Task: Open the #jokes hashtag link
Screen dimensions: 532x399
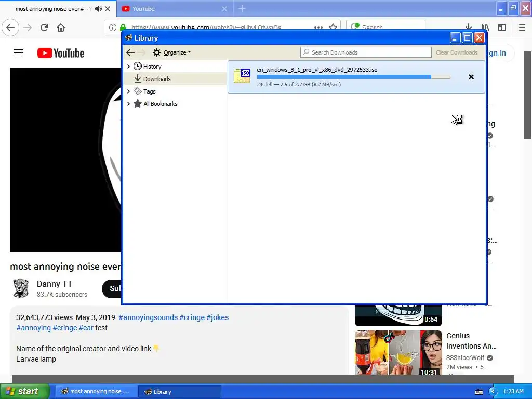Action: click(x=218, y=317)
